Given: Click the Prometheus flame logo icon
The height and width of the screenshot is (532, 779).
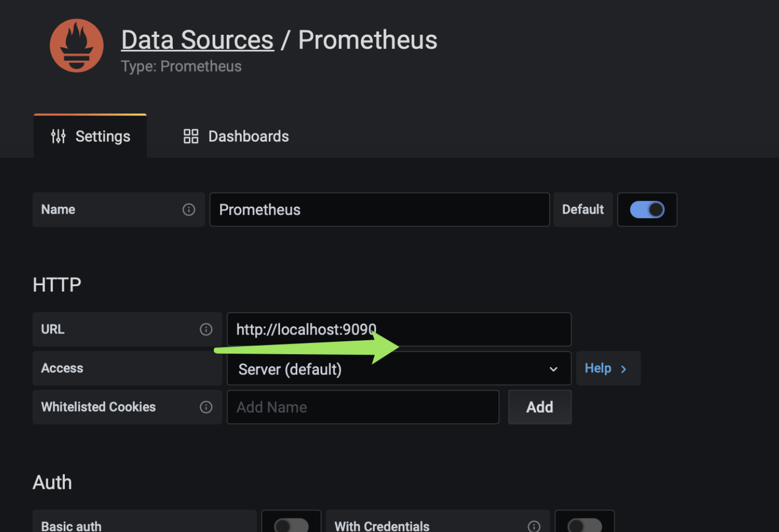Looking at the screenshot, I should point(76,46).
